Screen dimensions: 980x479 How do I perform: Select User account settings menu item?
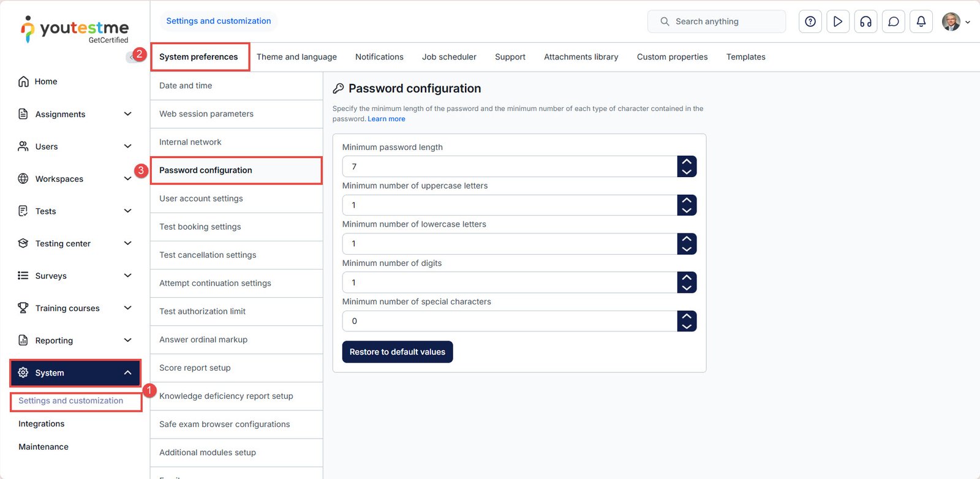201,198
